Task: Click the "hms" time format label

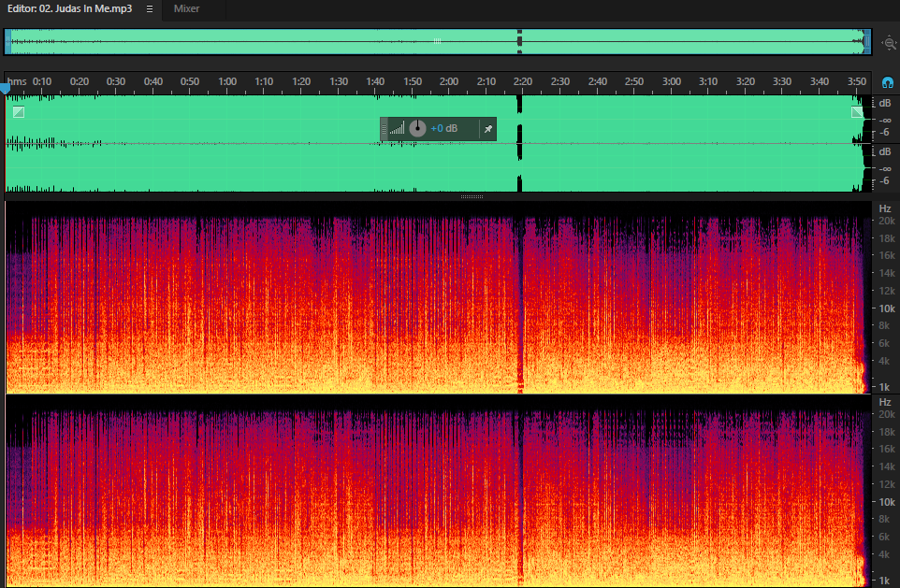Action: [17, 81]
